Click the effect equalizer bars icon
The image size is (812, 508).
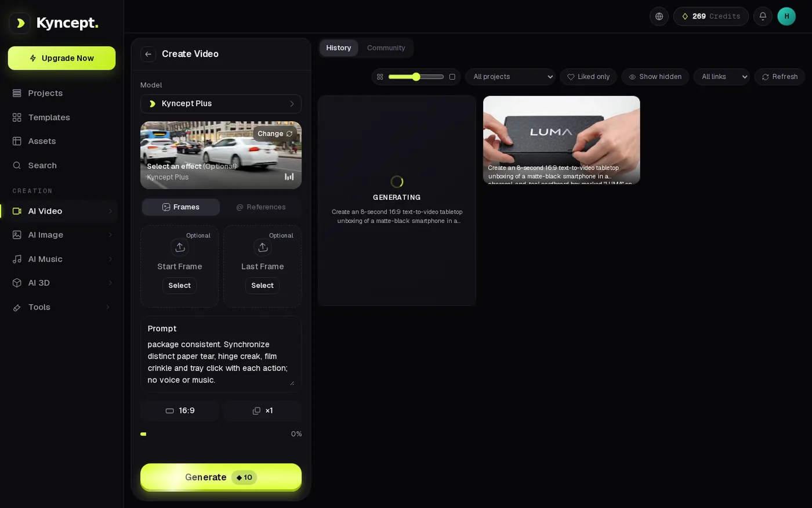[289, 176]
